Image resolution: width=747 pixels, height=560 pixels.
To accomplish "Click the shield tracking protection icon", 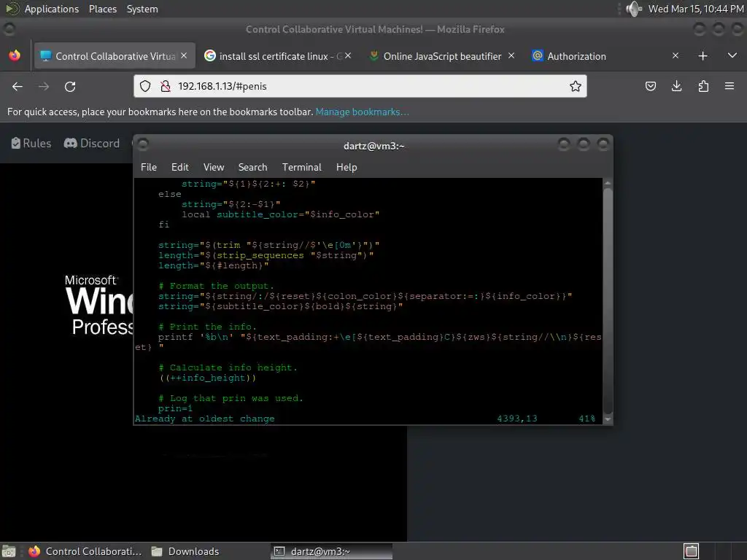I will [x=145, y=86].
